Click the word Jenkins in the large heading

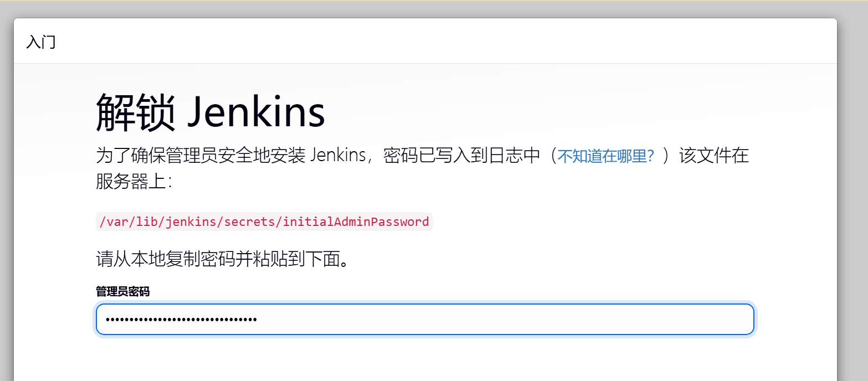coord(256,112)
